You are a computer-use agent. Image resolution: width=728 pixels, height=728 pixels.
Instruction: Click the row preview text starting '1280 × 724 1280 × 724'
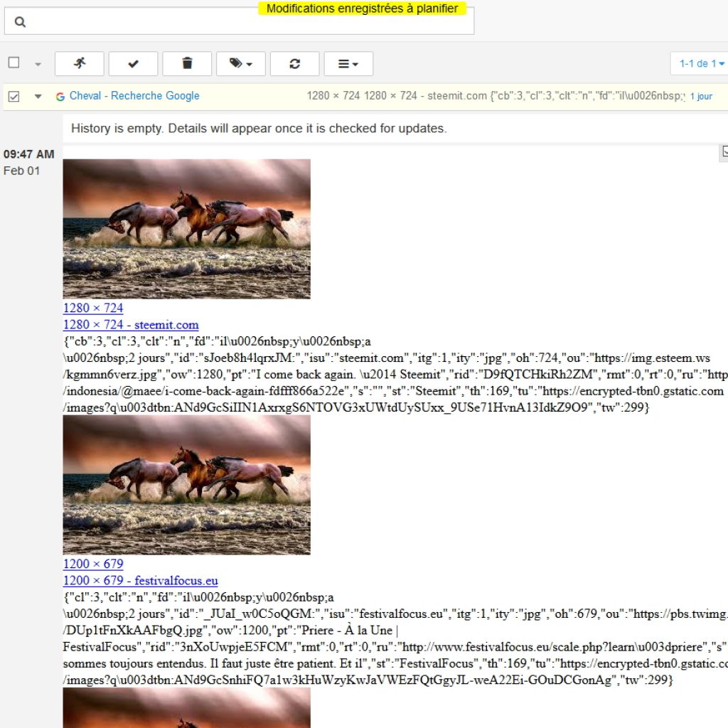click(496, 96)
